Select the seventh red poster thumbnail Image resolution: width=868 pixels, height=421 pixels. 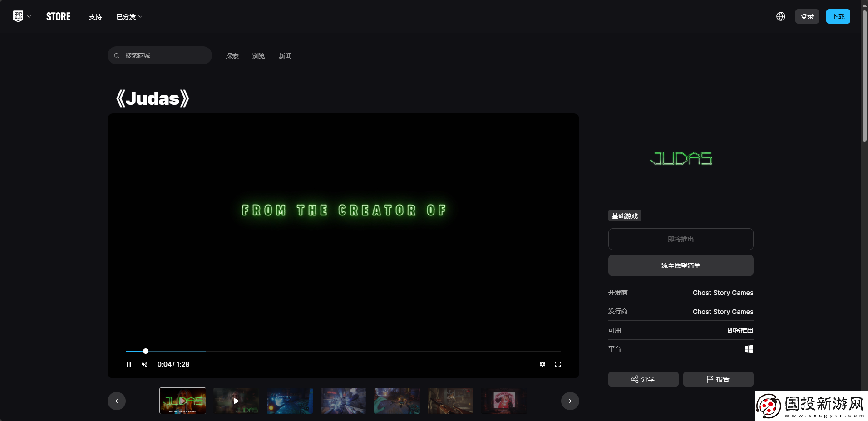click(x=504, y=401)
